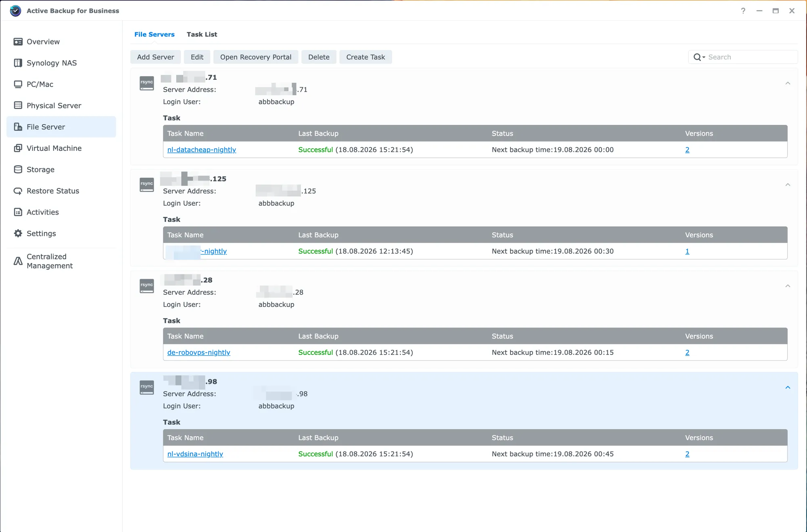
Task: Switch to the Task List tab
Action: [x=202, y=34]
